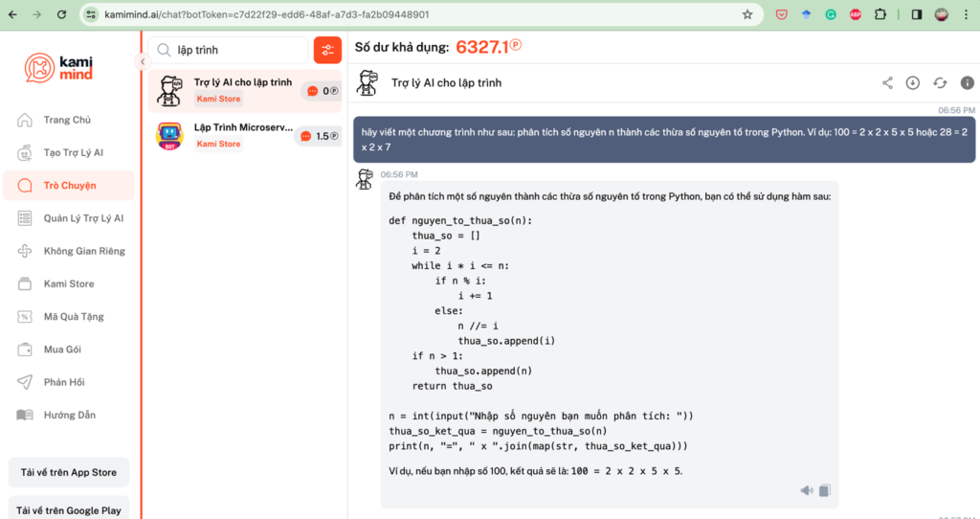
Task: Open the Extensions puzzle icon
Action: [880, 14]
